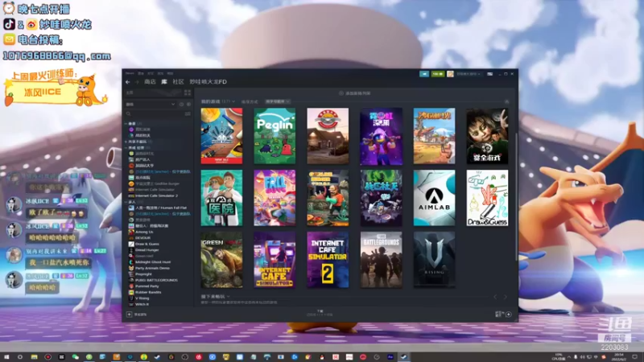Expand the second collapsed sidebar collection
Screen dimensions: 644x362
tap(126, 142)
